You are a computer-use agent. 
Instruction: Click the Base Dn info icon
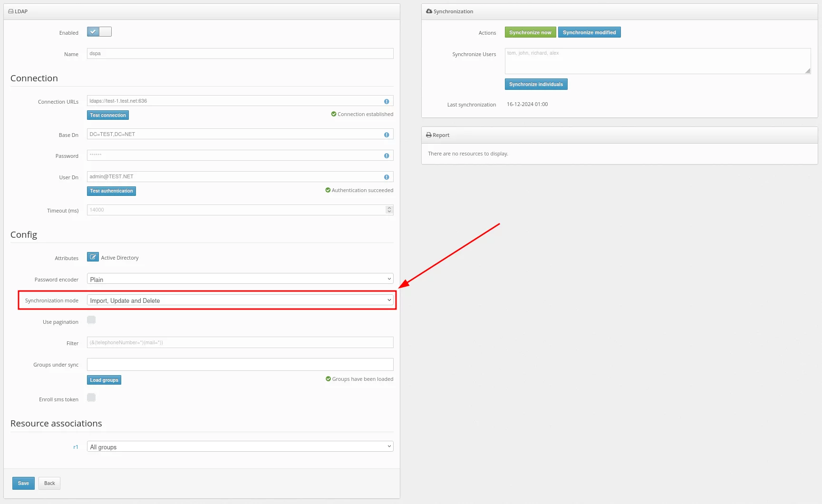(x=387, y=135)
